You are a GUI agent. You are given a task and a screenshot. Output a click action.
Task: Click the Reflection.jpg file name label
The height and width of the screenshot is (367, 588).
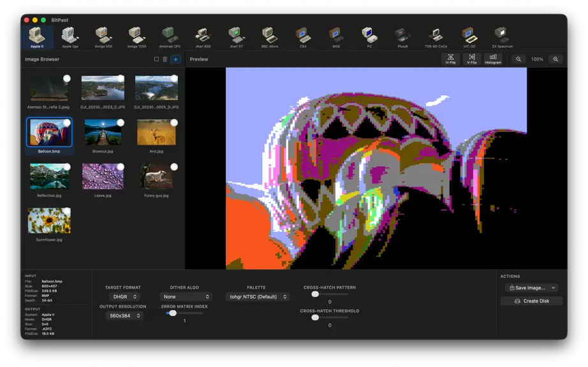tap(49, 196)
